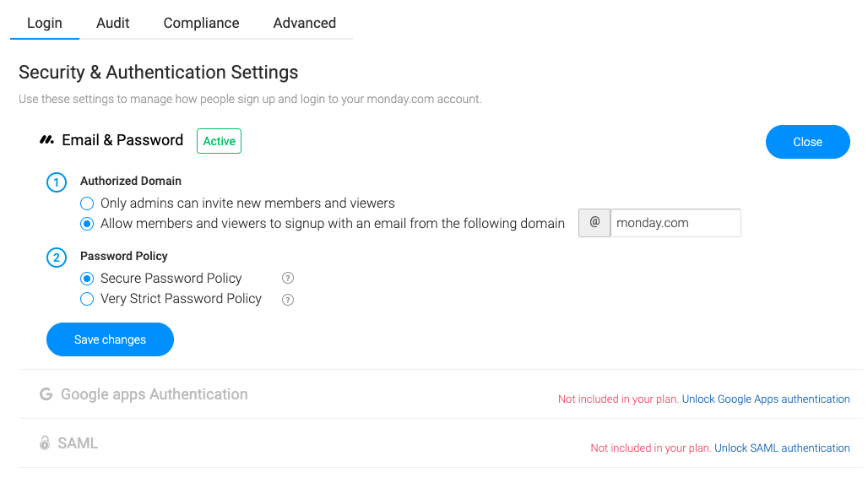Click the Save changes button
868x483 pixels.
tap(110, 339)
